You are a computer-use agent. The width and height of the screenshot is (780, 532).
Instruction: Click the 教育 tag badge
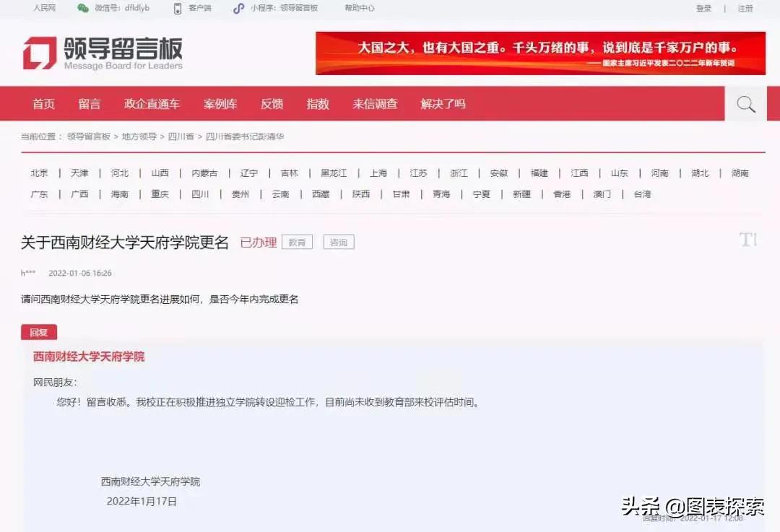pyautogui.click(x=297, y=242)
